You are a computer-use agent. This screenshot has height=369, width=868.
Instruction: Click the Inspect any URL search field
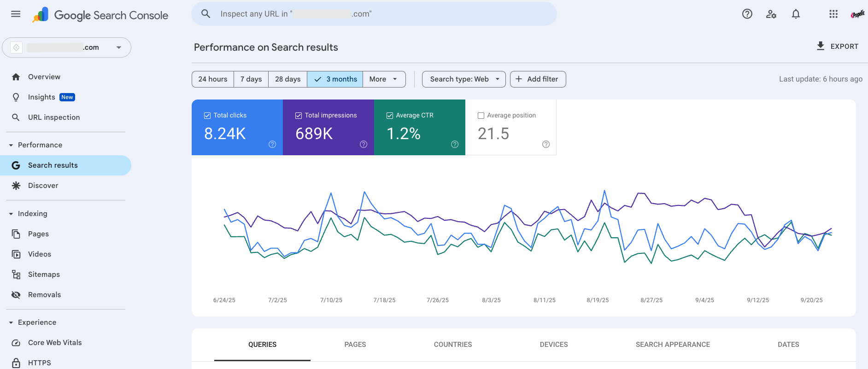point(373,14)
